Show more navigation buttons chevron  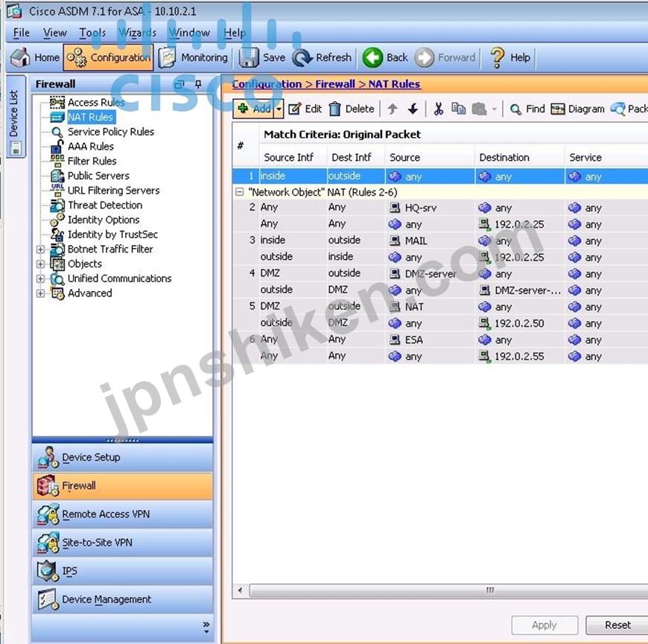pyautogui.click(x=206, y=627)
